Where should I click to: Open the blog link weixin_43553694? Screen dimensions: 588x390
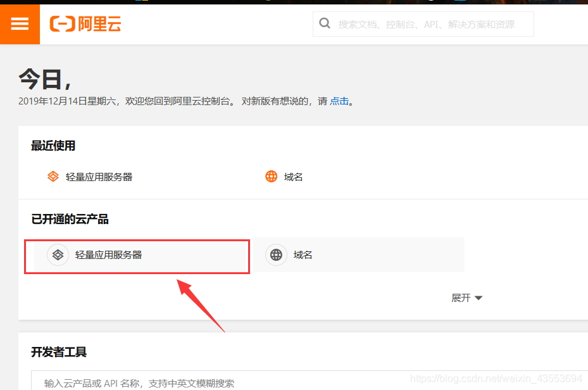point(497,378)
